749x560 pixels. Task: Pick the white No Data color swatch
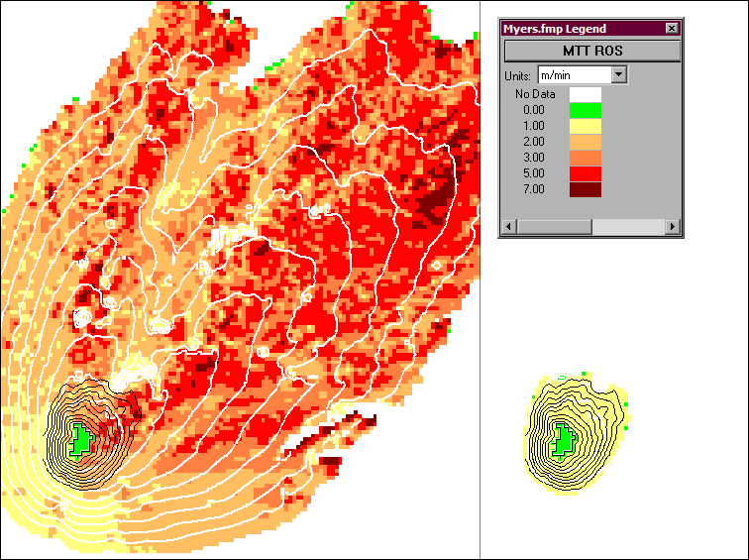pyautogui.click(x=586, y=94)
